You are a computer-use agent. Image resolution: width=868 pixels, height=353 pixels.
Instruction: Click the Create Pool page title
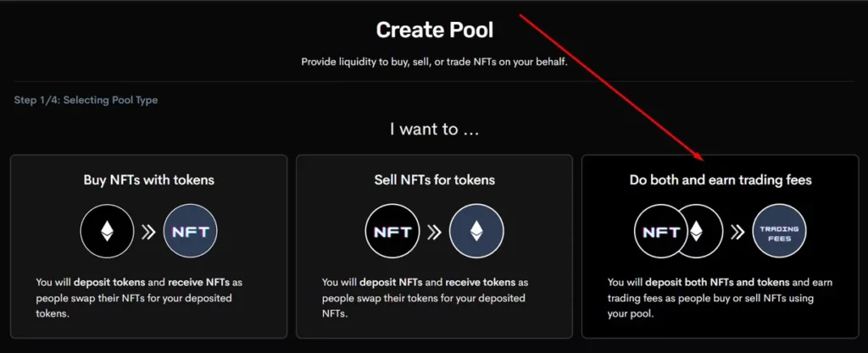point(435,30)
